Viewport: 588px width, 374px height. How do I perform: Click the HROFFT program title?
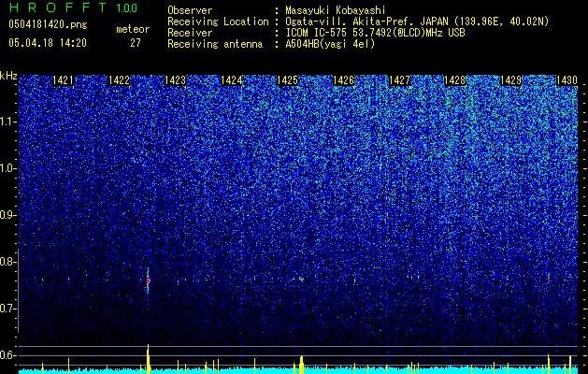point(58,7)
